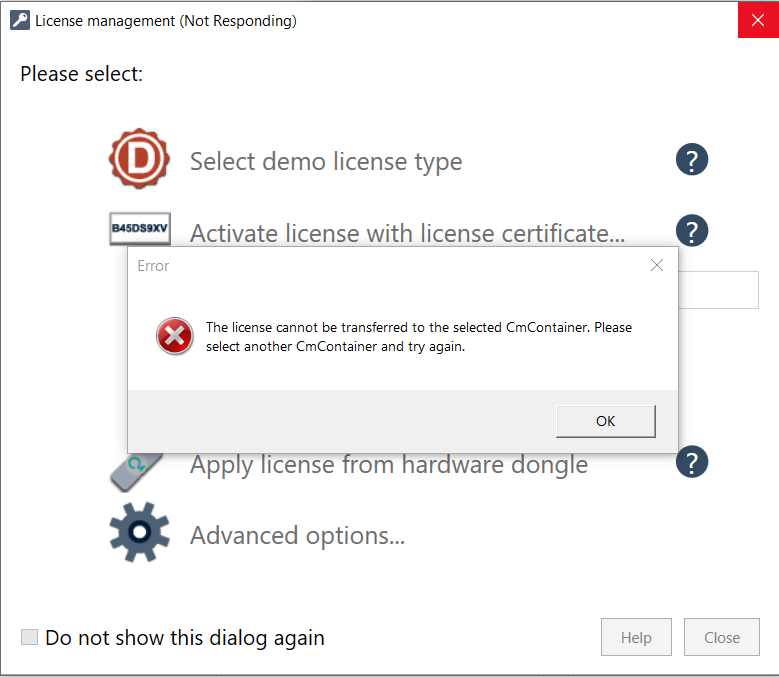779x677 pixels.
Task: Choose Apply license from hardware dongle option
Action: pos(389,465)
